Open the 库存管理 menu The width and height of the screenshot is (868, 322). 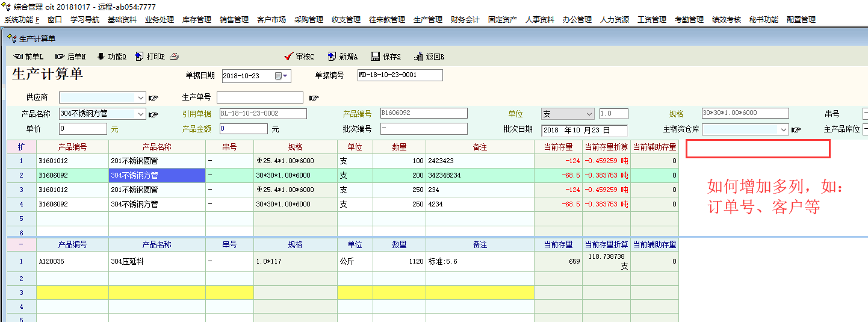coord(197,20)
